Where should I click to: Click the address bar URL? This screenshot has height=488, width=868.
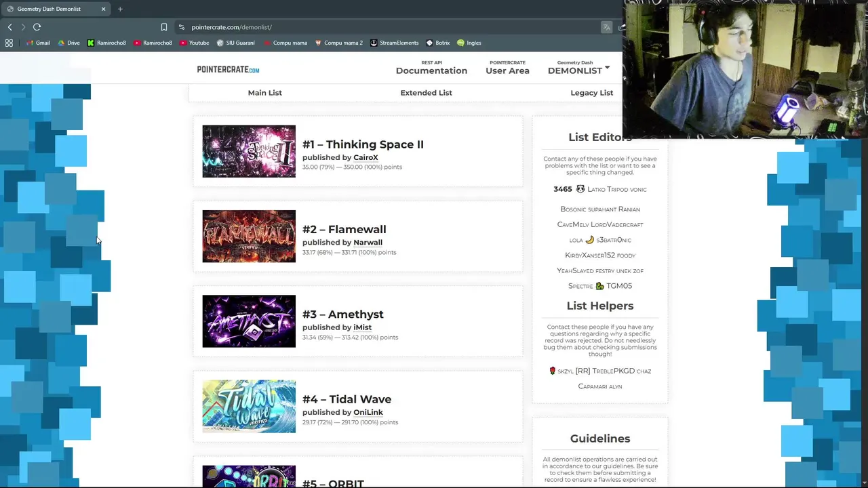click(231, 27)
